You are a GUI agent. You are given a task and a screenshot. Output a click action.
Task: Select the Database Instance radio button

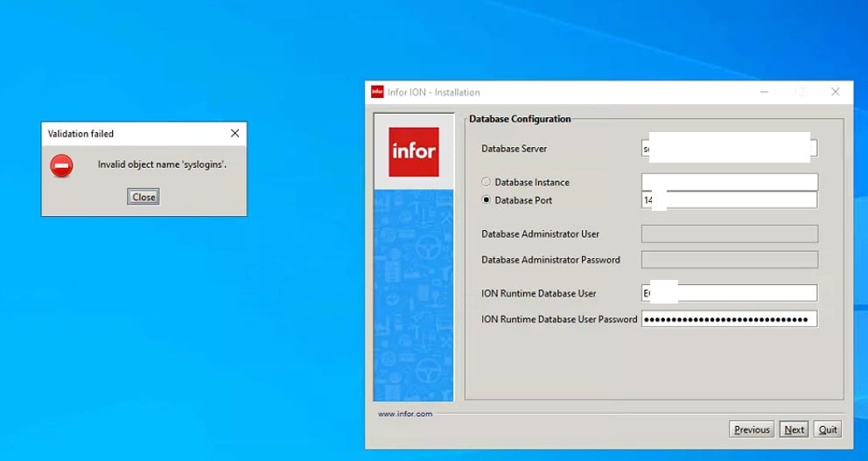pyautogui.click(x=486, y=182)
